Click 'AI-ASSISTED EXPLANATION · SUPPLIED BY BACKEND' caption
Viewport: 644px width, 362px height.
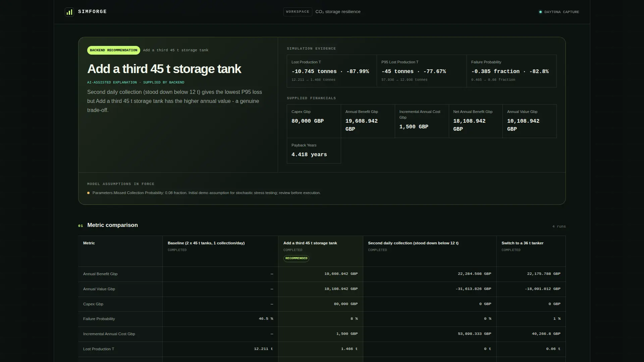tap(136, 82)
